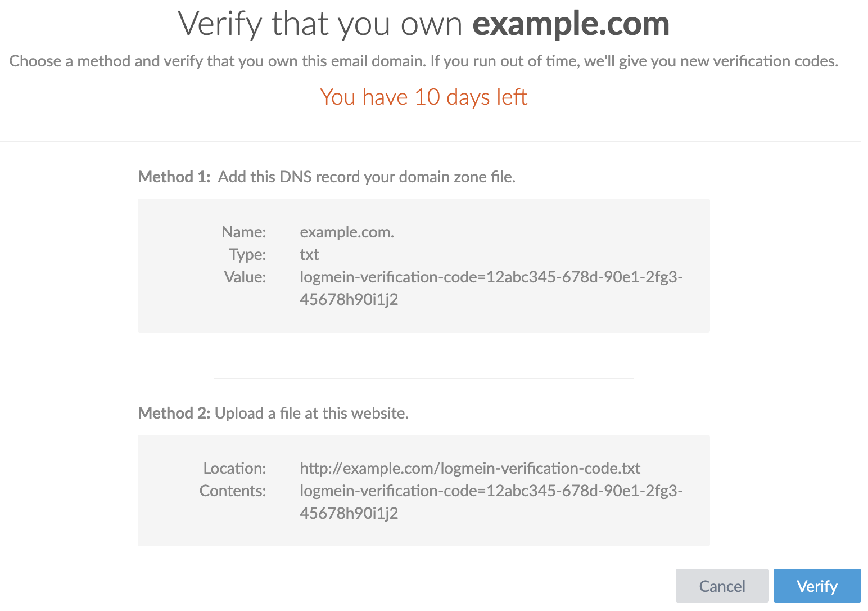Click the Verify button
868x611 pixels.
pyautogui.click(x=816, y=586)
